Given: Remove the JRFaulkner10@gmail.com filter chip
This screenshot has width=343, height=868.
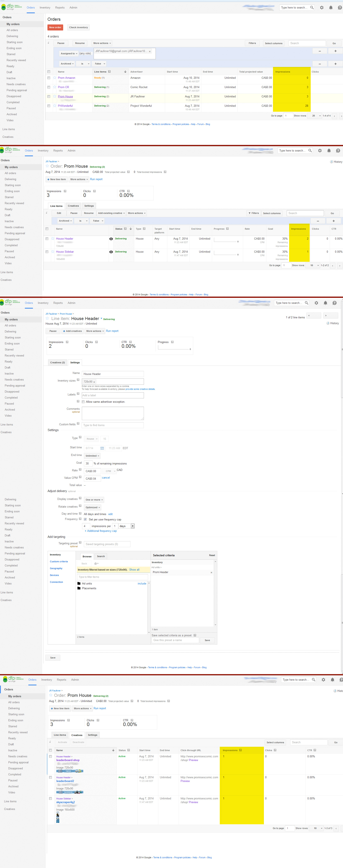Looking at the screenshot, I should (x=150, y=52).
